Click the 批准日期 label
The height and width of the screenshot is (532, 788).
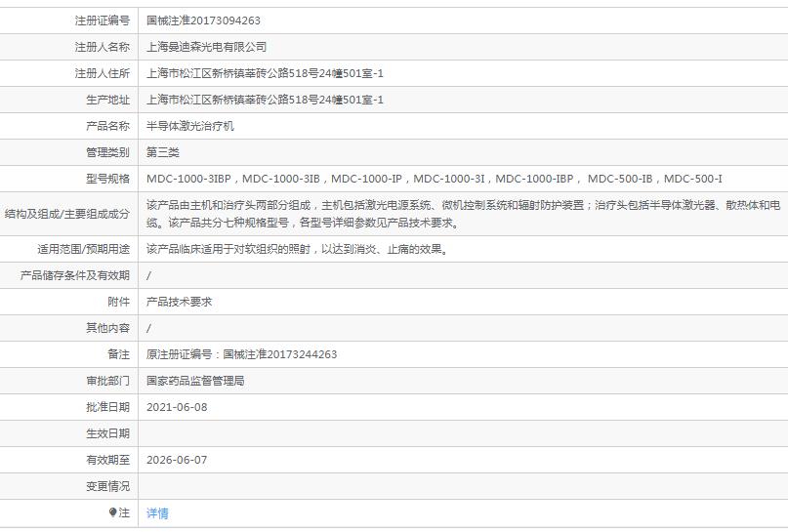coord(107,407)
